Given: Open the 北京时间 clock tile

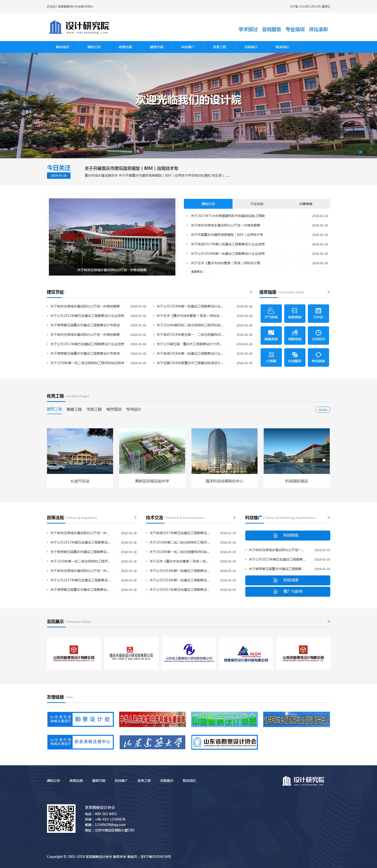Looking at the screenshot, I should pyautogui.click(x=318, y=335).
